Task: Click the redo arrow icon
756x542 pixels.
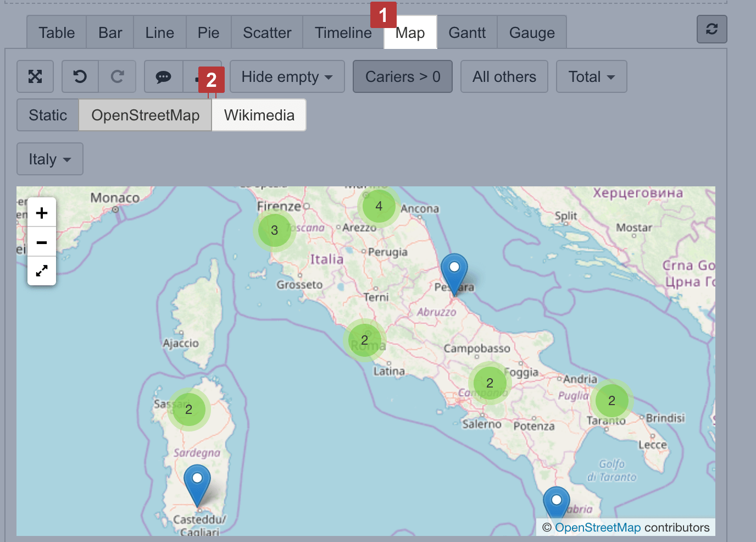Action: click(x=117, y=76)
